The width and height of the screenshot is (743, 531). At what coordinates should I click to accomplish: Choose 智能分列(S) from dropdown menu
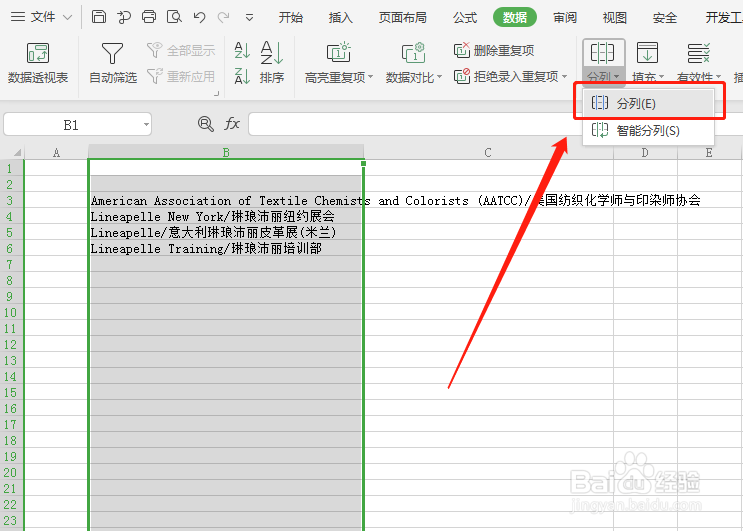[x=648, y=130]
